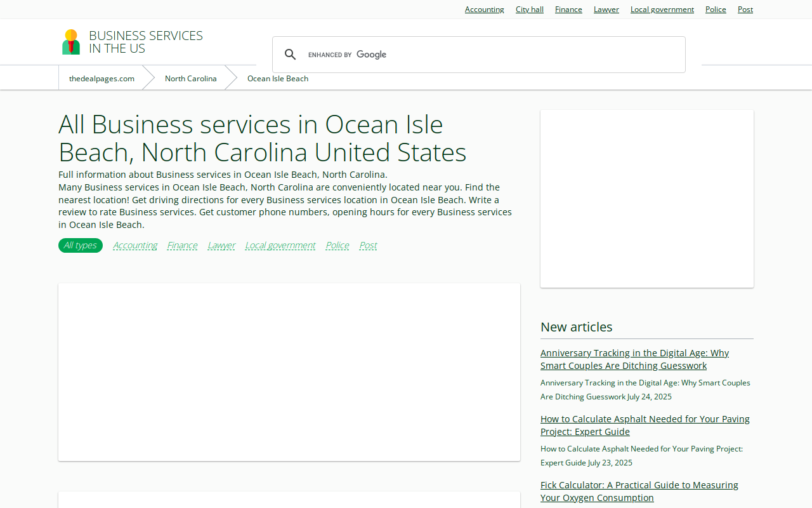
Task: Open the Anniversary Tracking article link
Action: point(634,359)
